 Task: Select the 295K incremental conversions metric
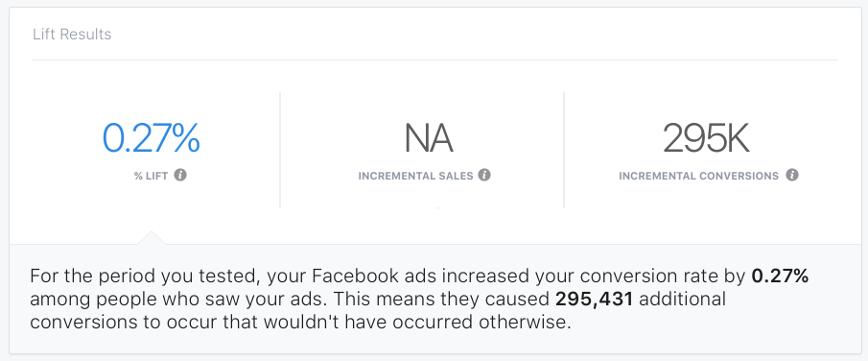tap(706, 138)
